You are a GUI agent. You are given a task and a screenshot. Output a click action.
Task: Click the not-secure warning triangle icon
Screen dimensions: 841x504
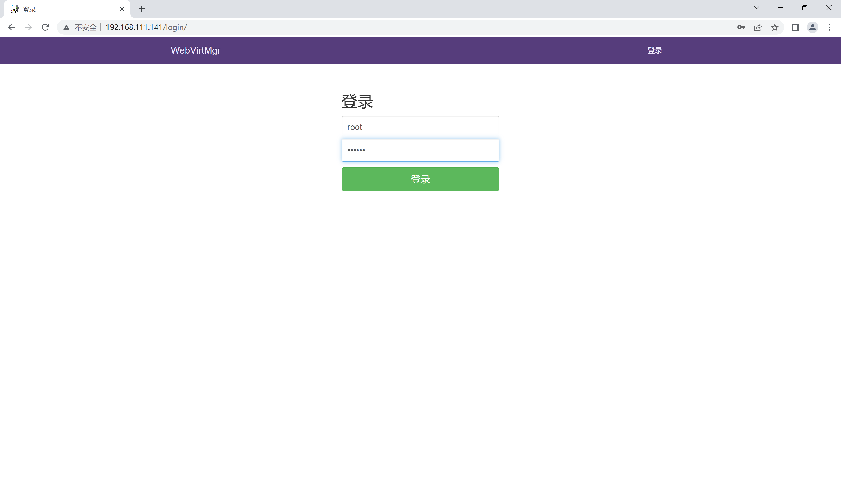click(x=66, y=28)
